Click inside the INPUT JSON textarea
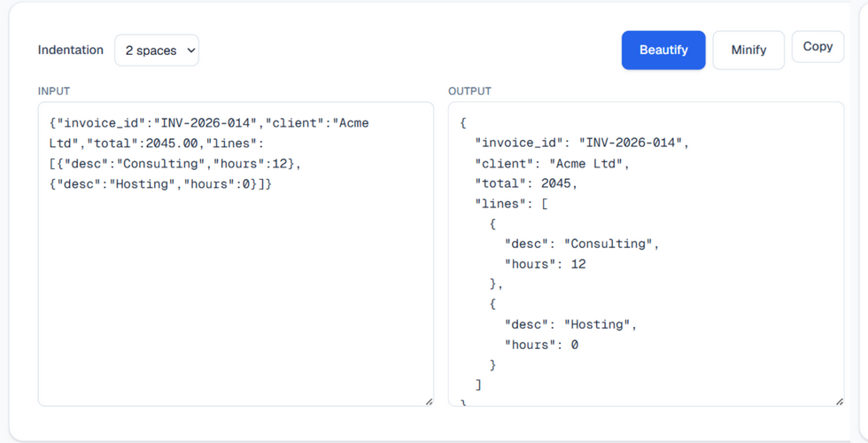 236,254
